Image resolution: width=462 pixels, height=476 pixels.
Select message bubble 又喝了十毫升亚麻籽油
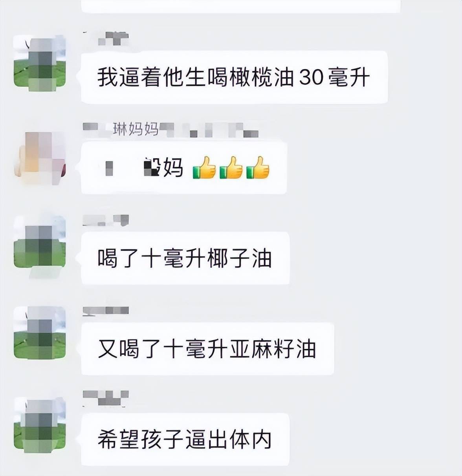coord(207,349)
